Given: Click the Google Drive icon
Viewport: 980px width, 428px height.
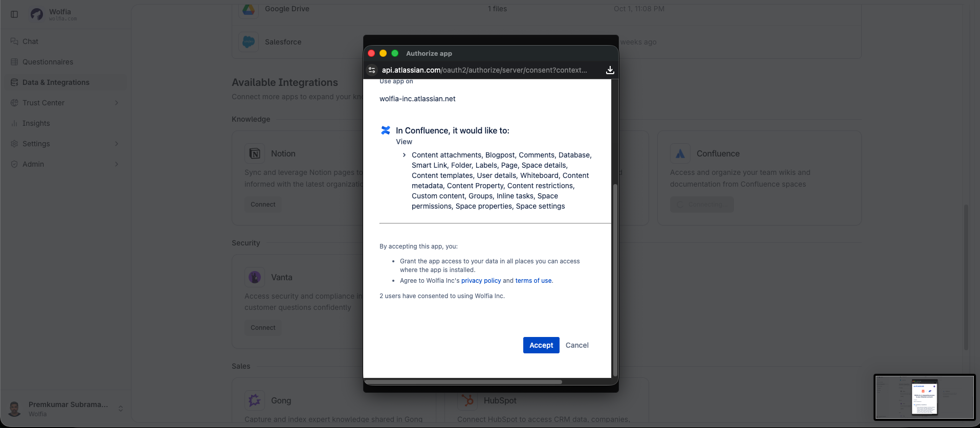Looking at the screenshot, I should pyautogui.click(x=249, y=9).
